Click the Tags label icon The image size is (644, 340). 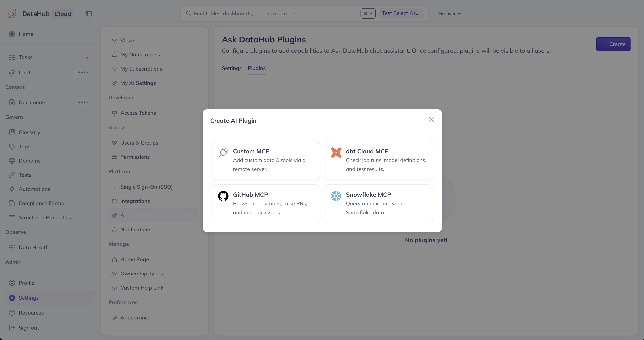pyautogui.click(x=12, y=146)
